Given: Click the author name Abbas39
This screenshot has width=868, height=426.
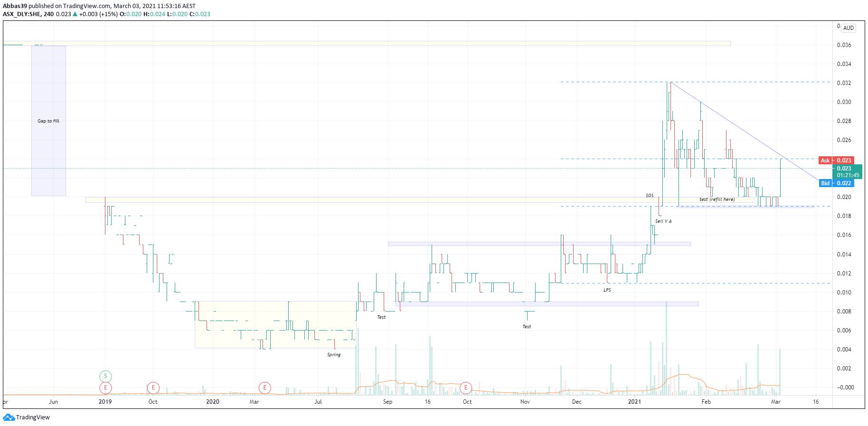Looking at the screenshot, I should (15, 6).
